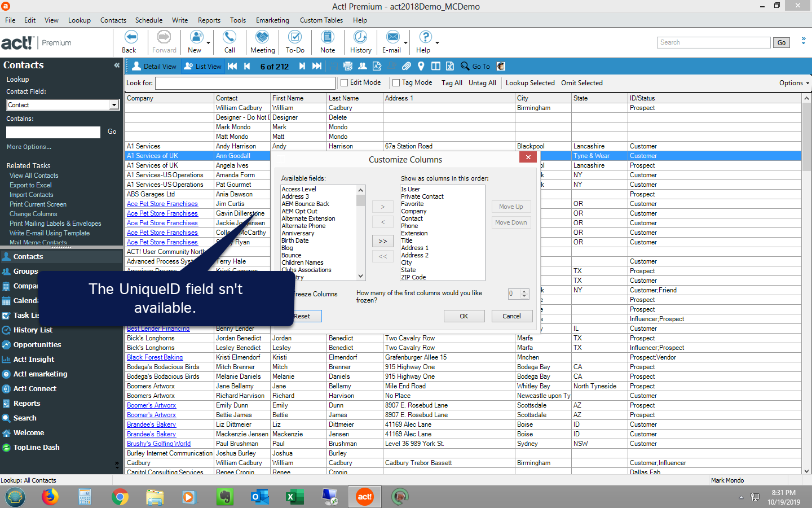
Task: Go to the previous contact record
Action: 247,66
